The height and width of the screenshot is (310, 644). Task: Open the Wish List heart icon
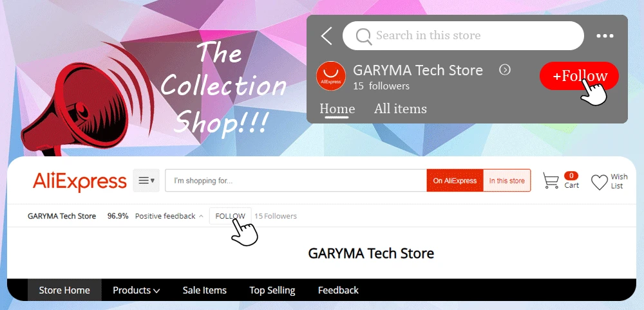click(599, 182)
